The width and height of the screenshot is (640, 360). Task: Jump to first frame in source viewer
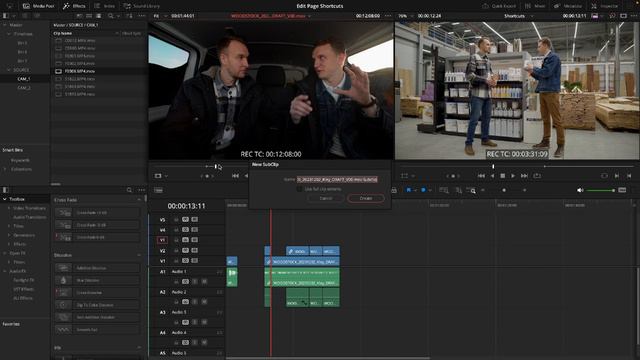click(235, 176)
